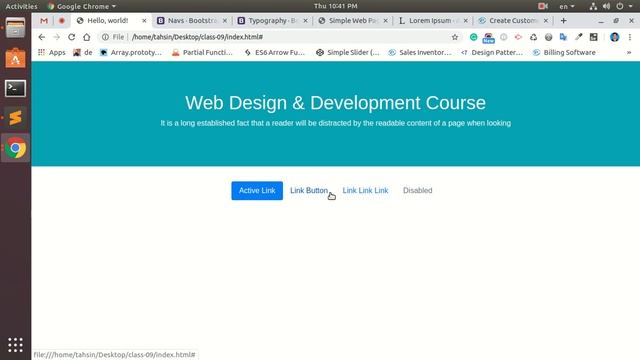Image resolution: width=640 pixels, height=360 pixels.
Task: Click the color picker eyedropper extension
Action: point(578,37)
